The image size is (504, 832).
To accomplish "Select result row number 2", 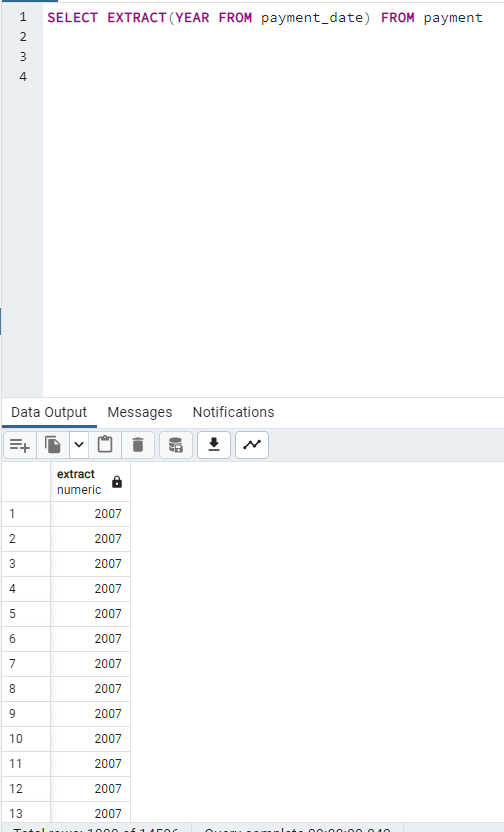I will [x=26, y=539].
